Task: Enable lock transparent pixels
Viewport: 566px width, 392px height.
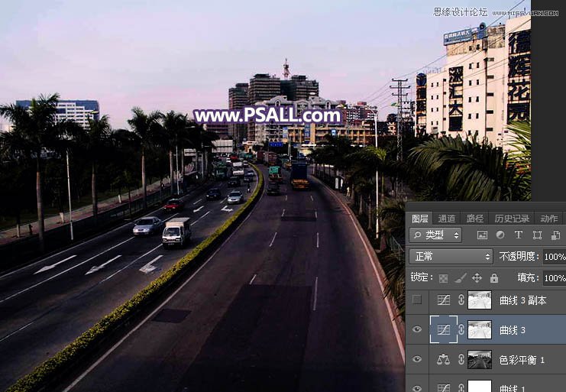Action: pyautogui.click(x=443, y=278)
